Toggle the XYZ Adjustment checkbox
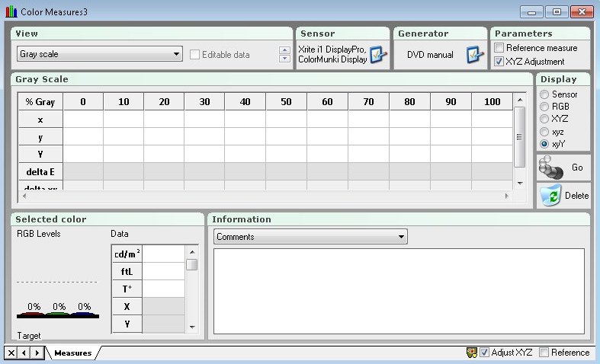Screen dimensions: 600x364 499,62
